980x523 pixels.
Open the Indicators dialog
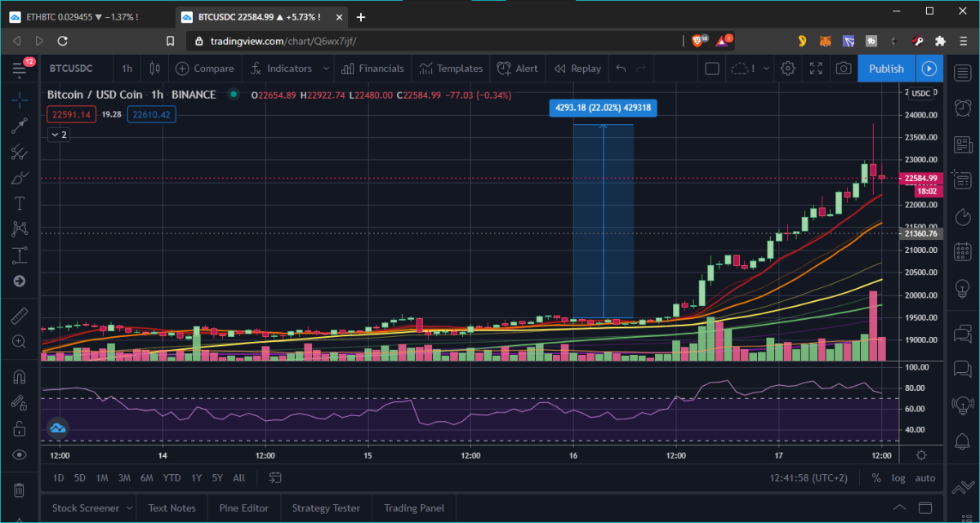coord(282,69)
